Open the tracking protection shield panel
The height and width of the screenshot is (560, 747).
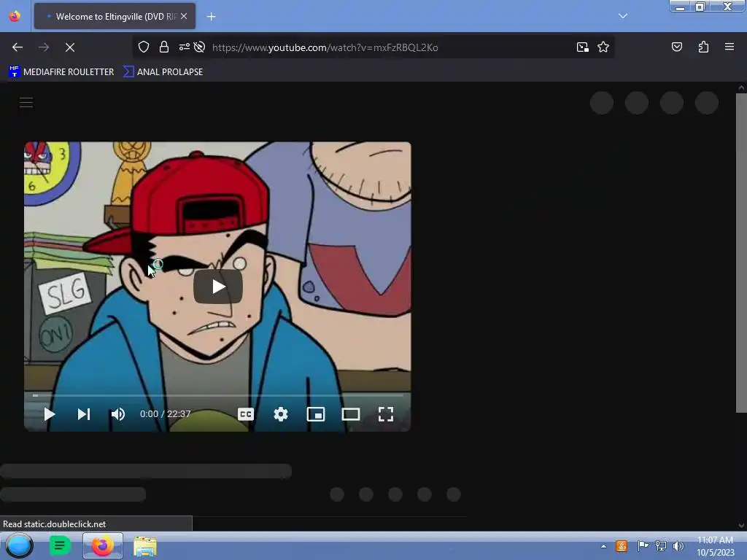[x=144, y=47]
